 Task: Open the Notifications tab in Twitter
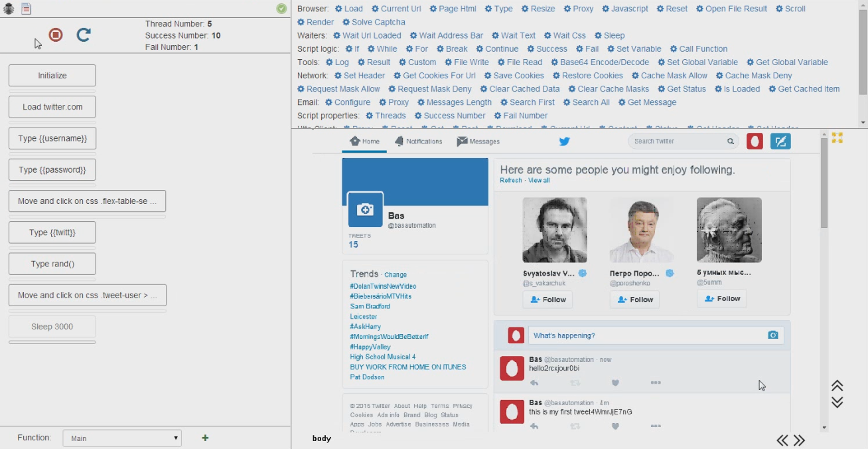click(x=418, y=141)
